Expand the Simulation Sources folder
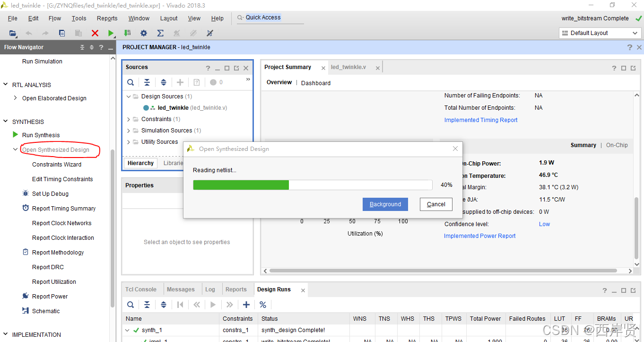Image resolution: width=644 pixels, height=342 pixels. tap(129, 131)
